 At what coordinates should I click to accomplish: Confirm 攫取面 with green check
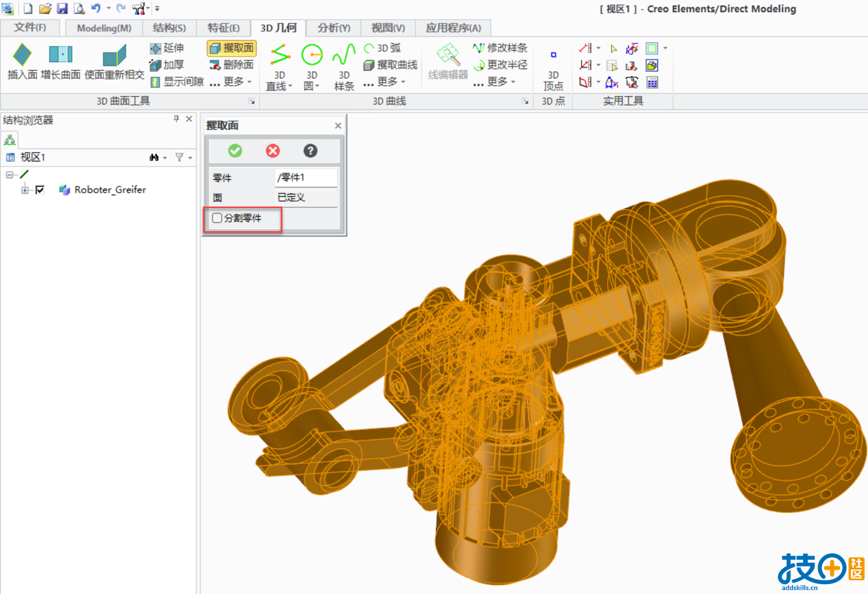pyautogui.click(x=235, y=151)
